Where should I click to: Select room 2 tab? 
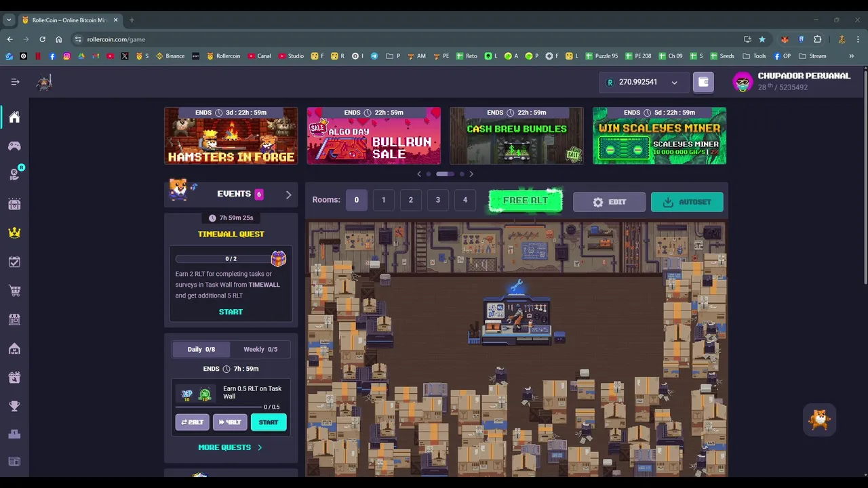[x=410, y=200]
